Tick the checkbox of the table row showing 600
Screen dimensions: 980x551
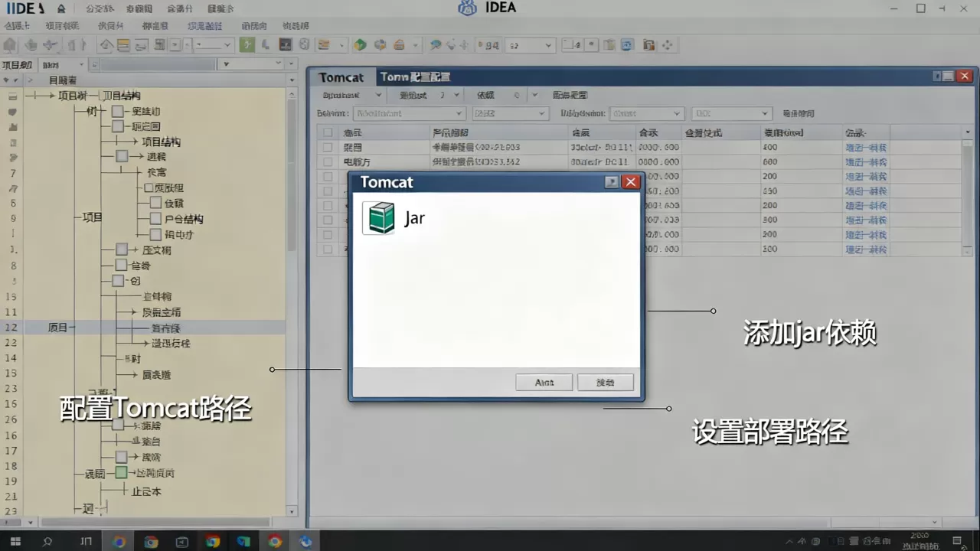(x=328, y=161)
